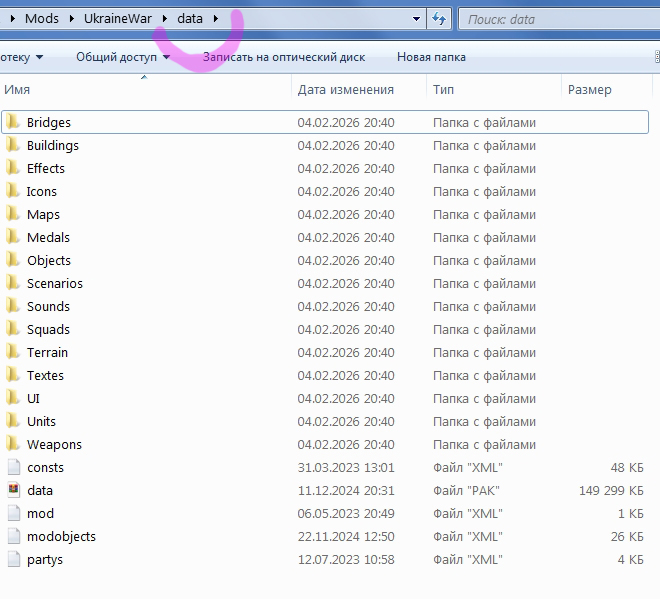This screenshot has height=599, width=660.
Task: Create a folder with Новая папка
Action: (431, 57)
